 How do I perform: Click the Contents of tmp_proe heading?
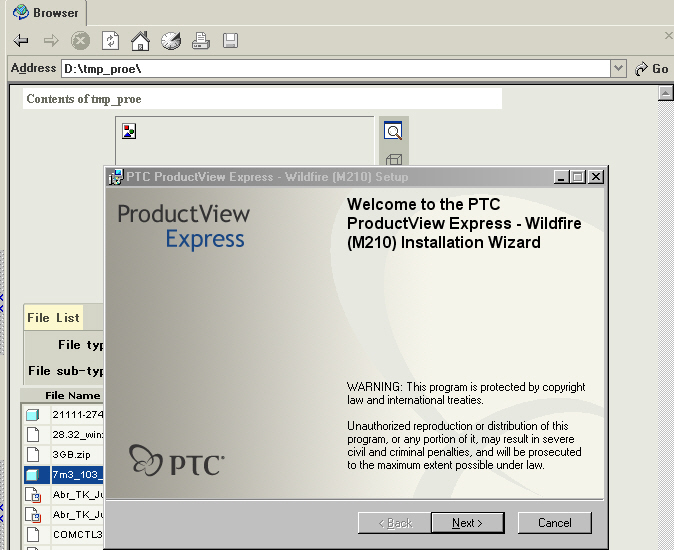click(x=84, y=99)
